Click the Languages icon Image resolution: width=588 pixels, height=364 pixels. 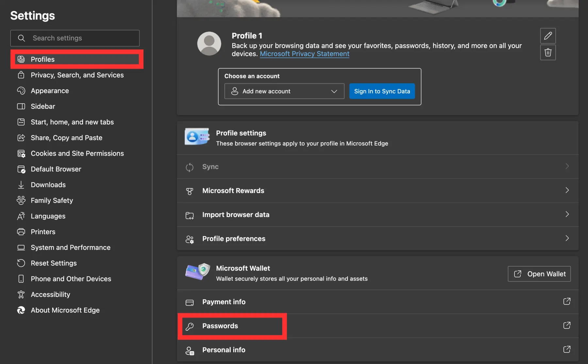pyautogui.click(x=21, y=216)
